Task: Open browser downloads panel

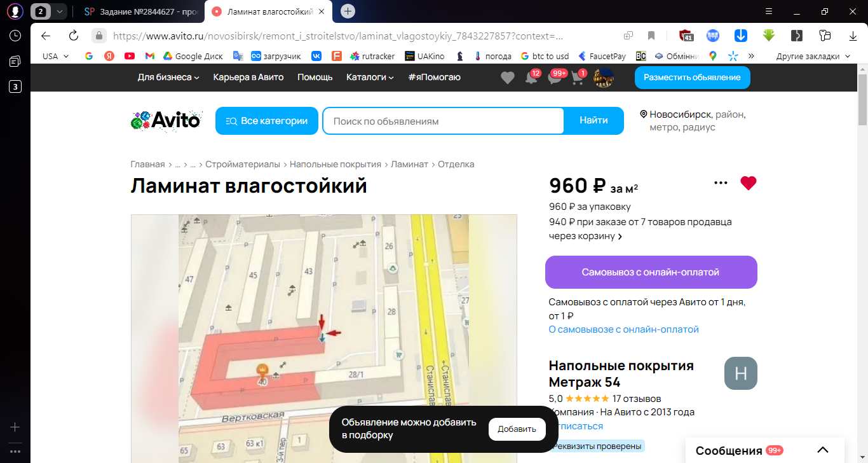Action: pos(853,36)
